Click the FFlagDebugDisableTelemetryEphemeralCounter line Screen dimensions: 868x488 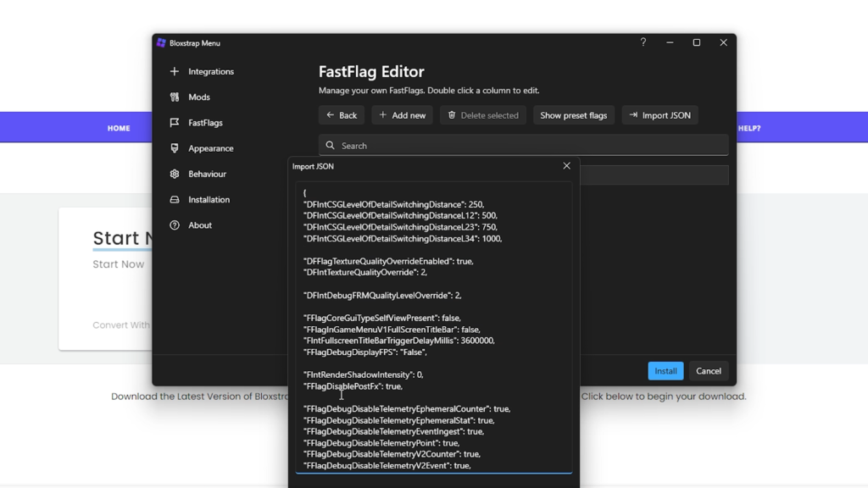[407, 409]
